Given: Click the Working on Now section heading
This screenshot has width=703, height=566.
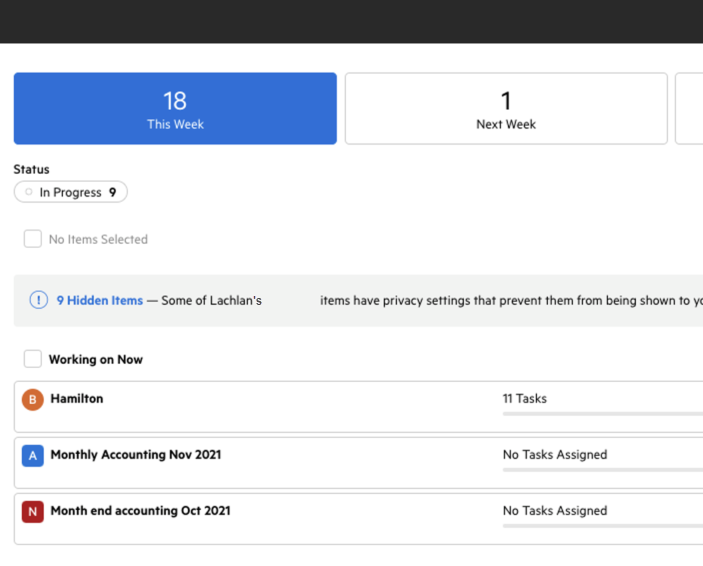Looking at the screenshot, I should click(x=96, y=359).
